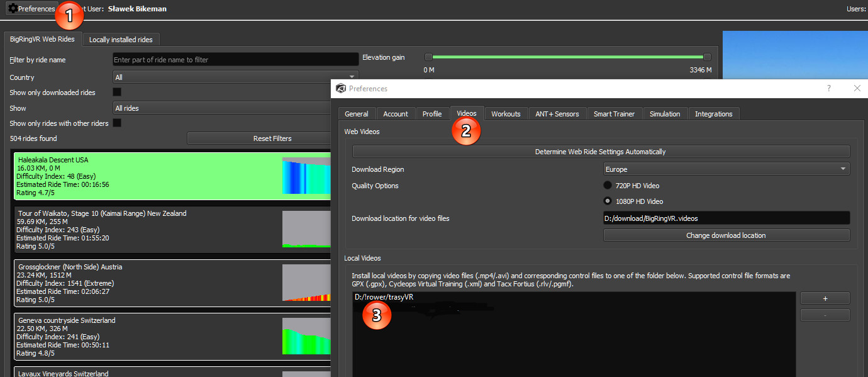Open the Download Region dropdown
The image size is (868, 377).
(726, 169)
